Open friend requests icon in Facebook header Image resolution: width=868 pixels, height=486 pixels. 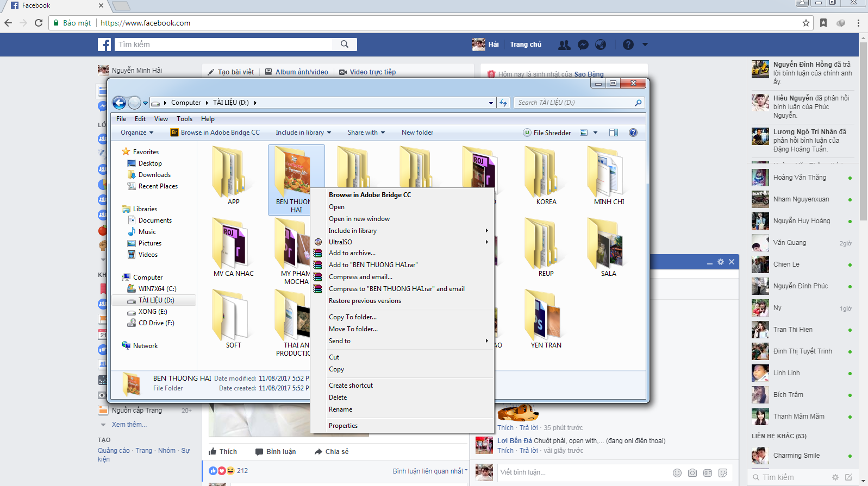point(565,45)
